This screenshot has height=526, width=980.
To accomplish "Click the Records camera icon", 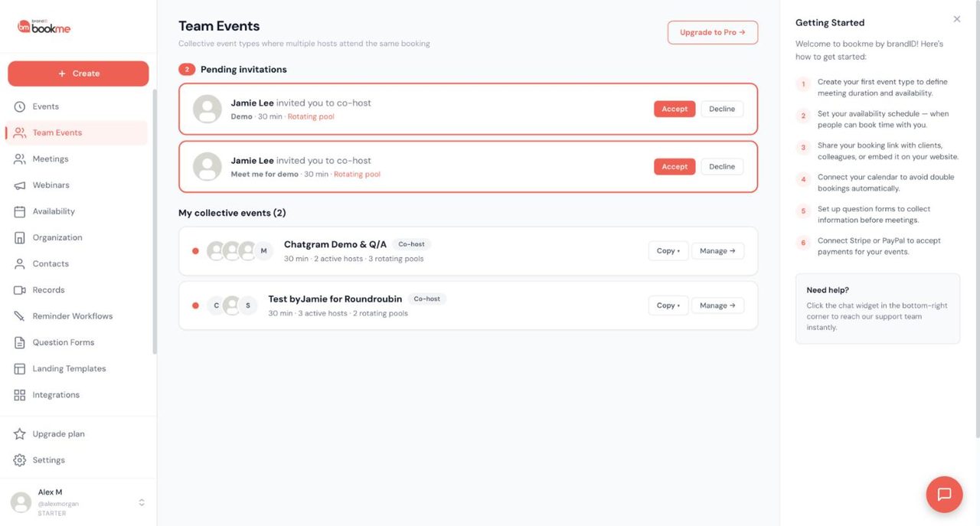I will click(20, 290).
